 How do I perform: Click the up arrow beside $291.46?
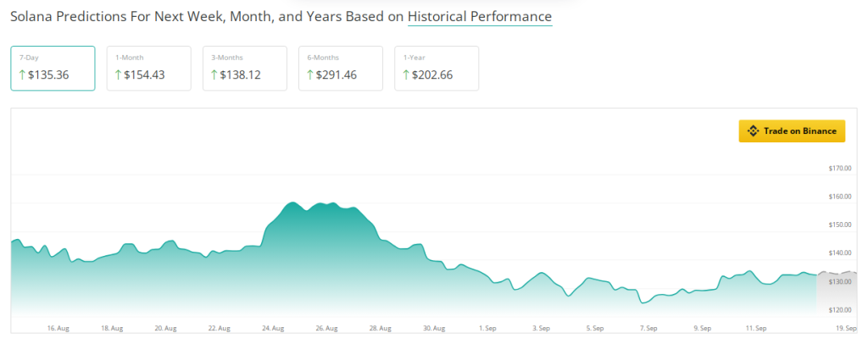[310, 75]
